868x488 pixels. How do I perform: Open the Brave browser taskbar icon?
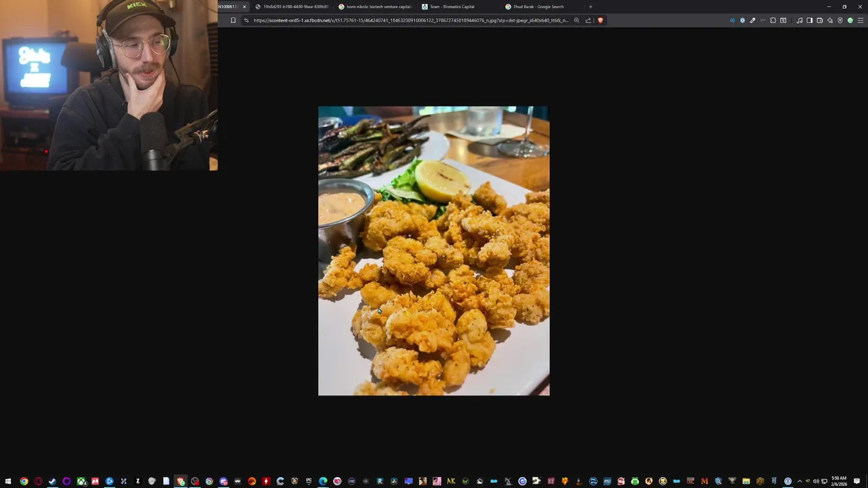tap(180, 481)
